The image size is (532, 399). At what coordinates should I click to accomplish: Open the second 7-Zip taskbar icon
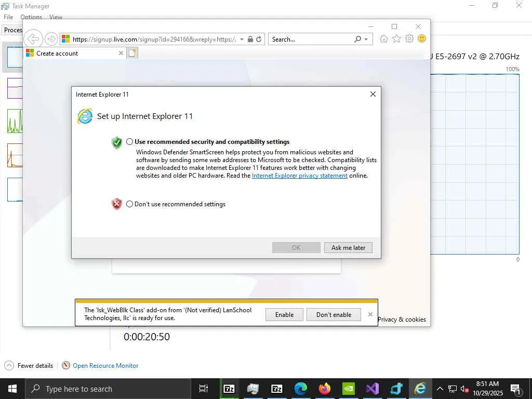click(277, 389)
